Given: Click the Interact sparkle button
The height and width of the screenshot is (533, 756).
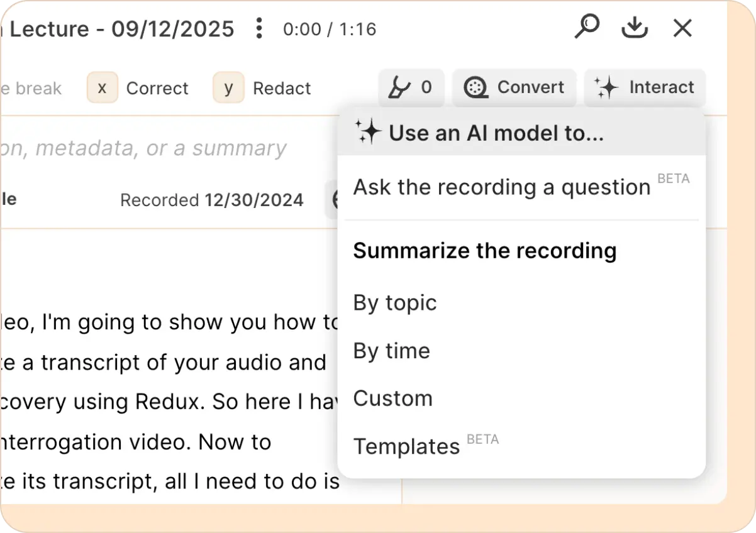Looking at the screenshot, I should click(645, 87).
